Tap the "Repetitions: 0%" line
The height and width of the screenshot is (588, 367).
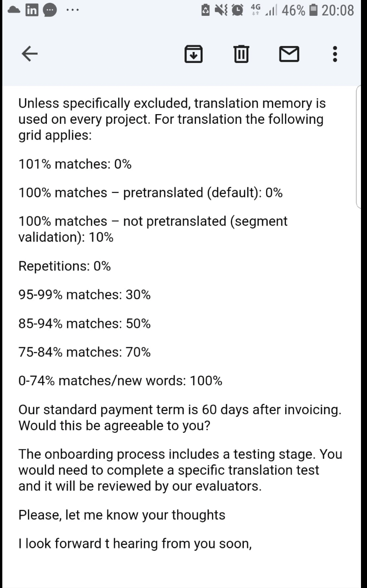click(x=64, y=266)
